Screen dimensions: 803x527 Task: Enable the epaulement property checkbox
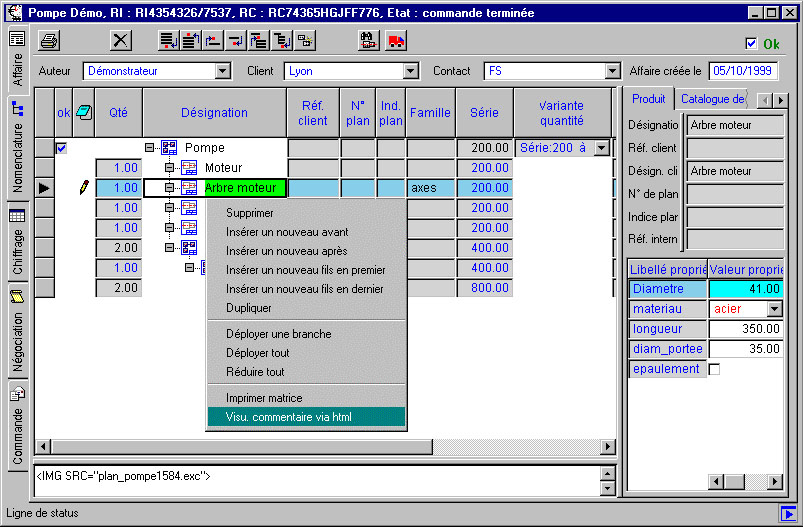pyautogui.click(x=714, y=369)
